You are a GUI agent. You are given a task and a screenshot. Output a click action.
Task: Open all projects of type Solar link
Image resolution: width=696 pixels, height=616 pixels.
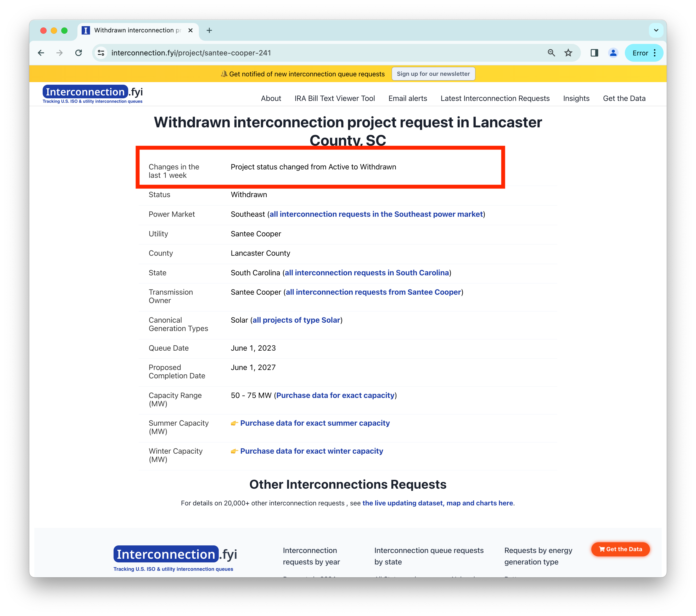pos(296,320)
